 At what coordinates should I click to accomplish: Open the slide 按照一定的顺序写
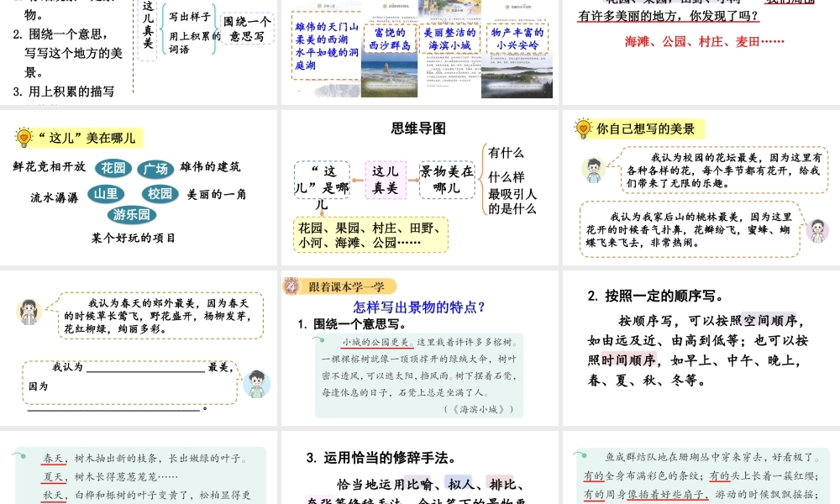pos(701,348)
